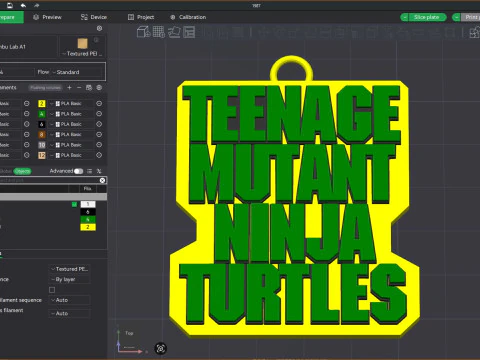Add a new filament with plus icon

click(69, 88)
